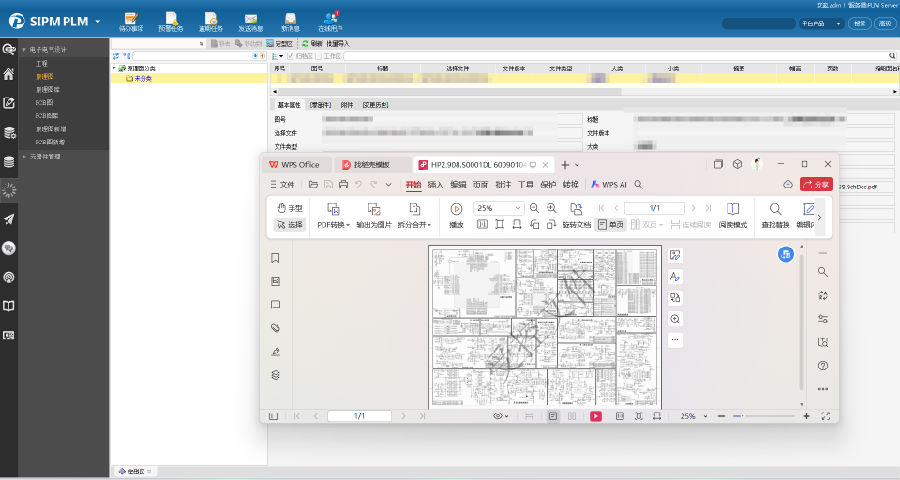Open the bookmark panel in WPS sidebar

point(275,258)
